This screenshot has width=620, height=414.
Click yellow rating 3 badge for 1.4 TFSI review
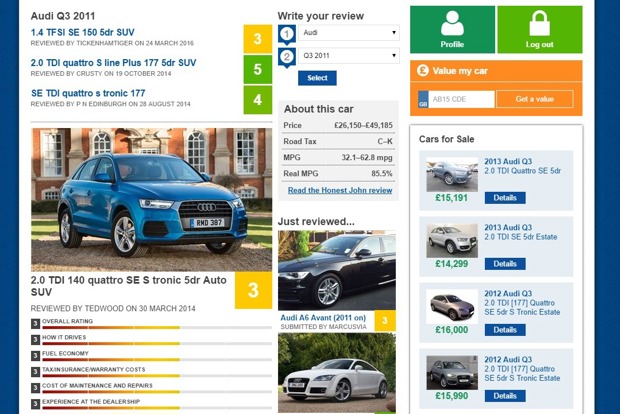[x=257, y=39]
